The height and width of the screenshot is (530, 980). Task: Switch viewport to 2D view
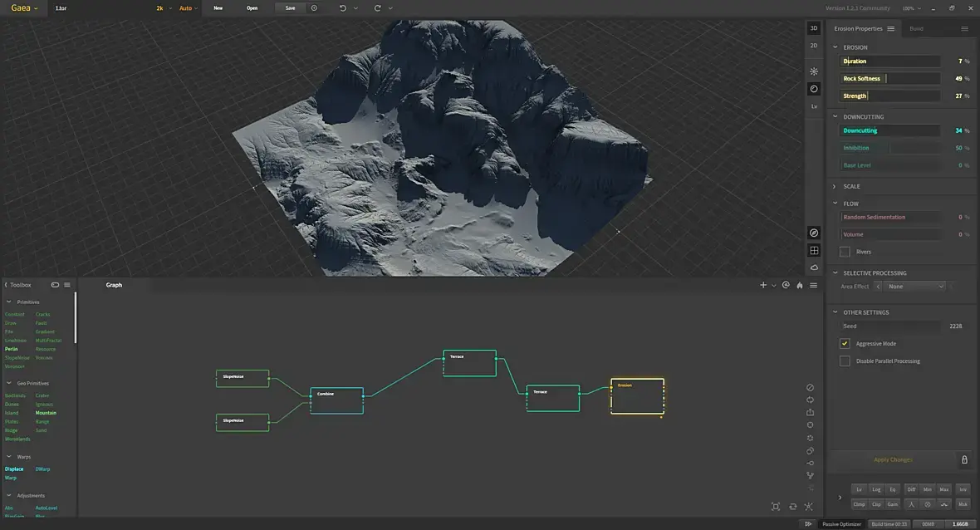click(x=813, y=45)
